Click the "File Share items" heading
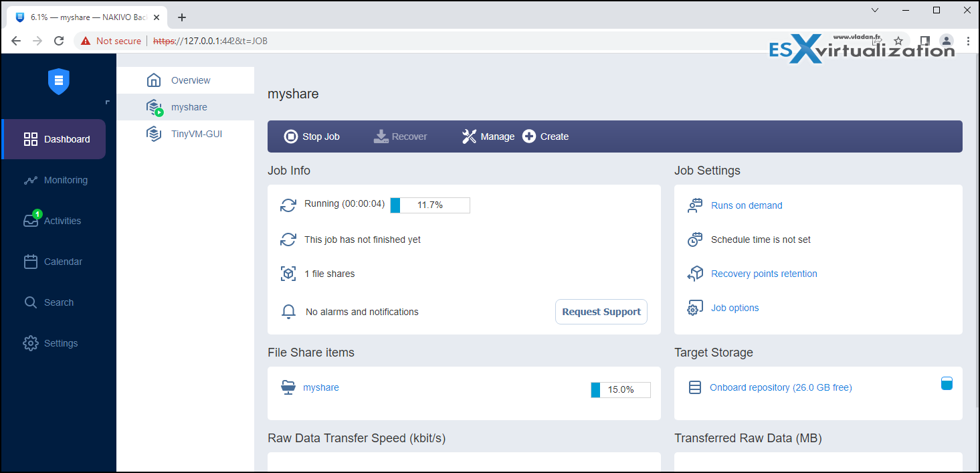The image size is (980, 473). [311, 353]
